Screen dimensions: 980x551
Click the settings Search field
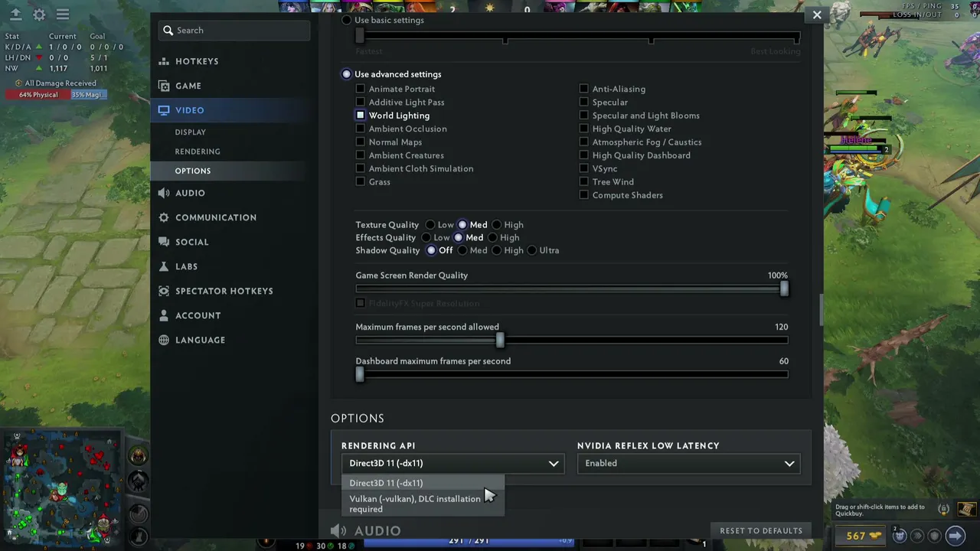pyautogui.click(x=234, y=31)
